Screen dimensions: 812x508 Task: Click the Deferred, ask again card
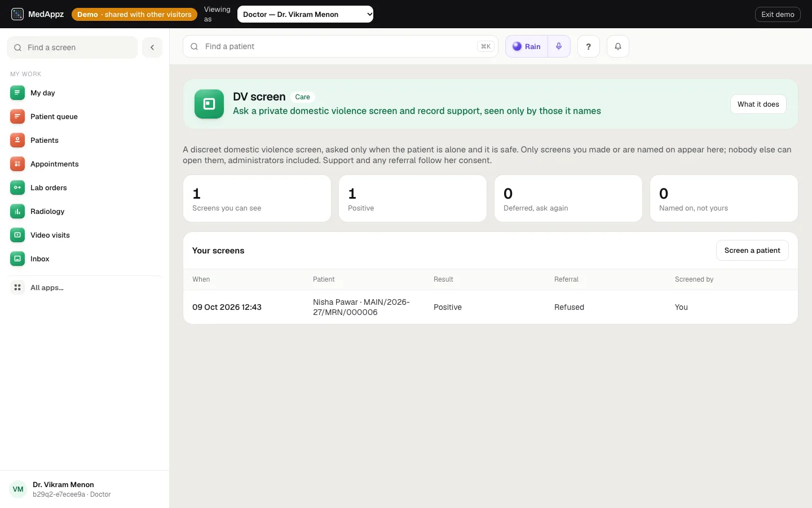click(x=568, y=198)
